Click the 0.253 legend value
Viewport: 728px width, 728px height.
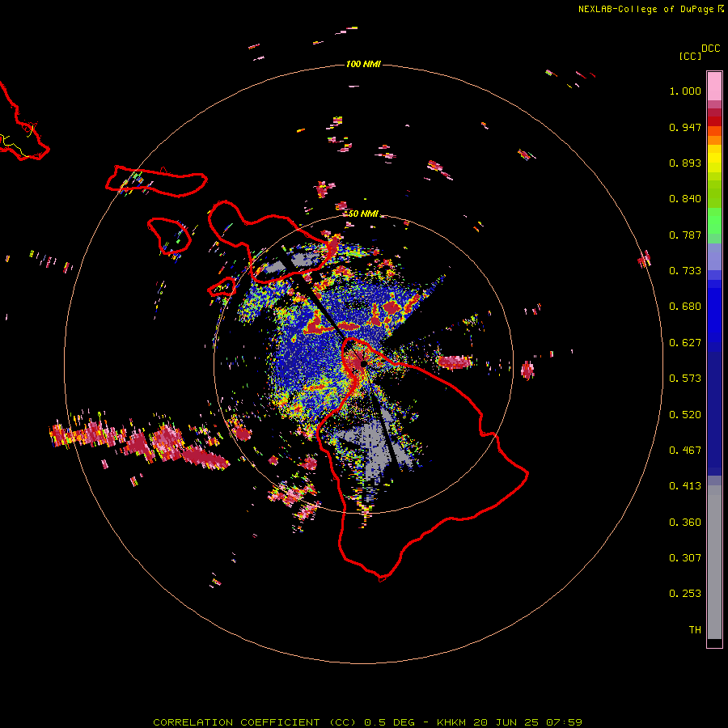685,594
